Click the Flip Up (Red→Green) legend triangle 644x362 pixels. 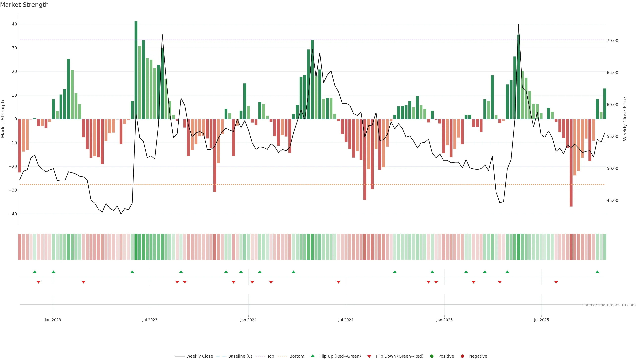click(312, 356)
